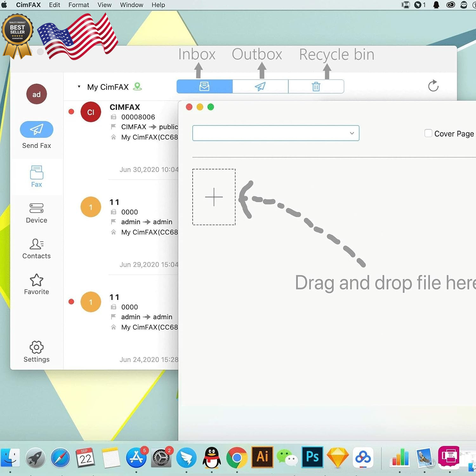Click the orange avatar of the Jun 24 fax
This screenshot has height=476, width=476.
pyautogui.click(x=91, y=302)
